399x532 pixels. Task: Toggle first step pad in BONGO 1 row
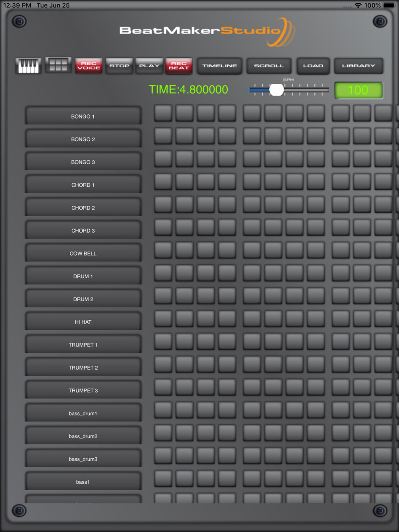click(163, 113)
